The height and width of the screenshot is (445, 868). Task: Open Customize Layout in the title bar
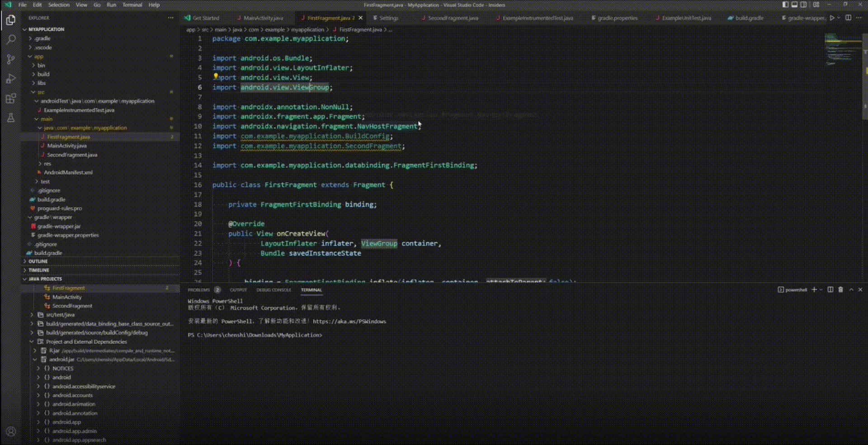pos(816,5)
